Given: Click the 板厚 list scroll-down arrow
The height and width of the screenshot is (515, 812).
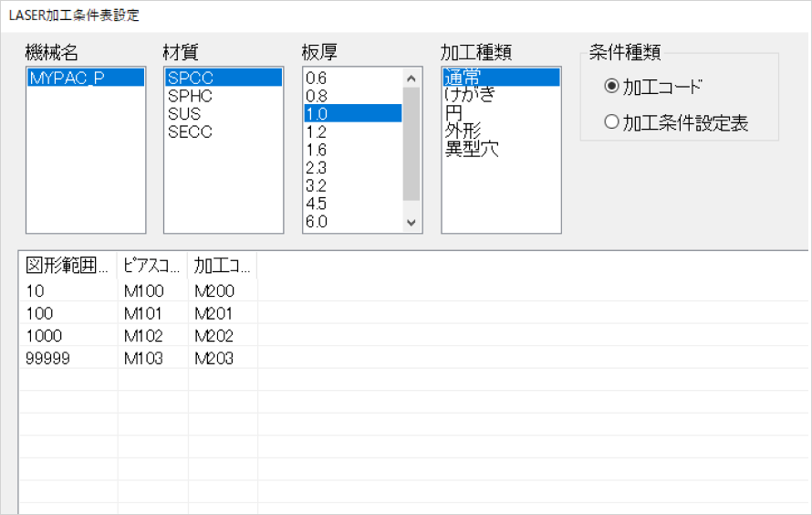Looking at the screenshot, I should [x=410, y=222].
